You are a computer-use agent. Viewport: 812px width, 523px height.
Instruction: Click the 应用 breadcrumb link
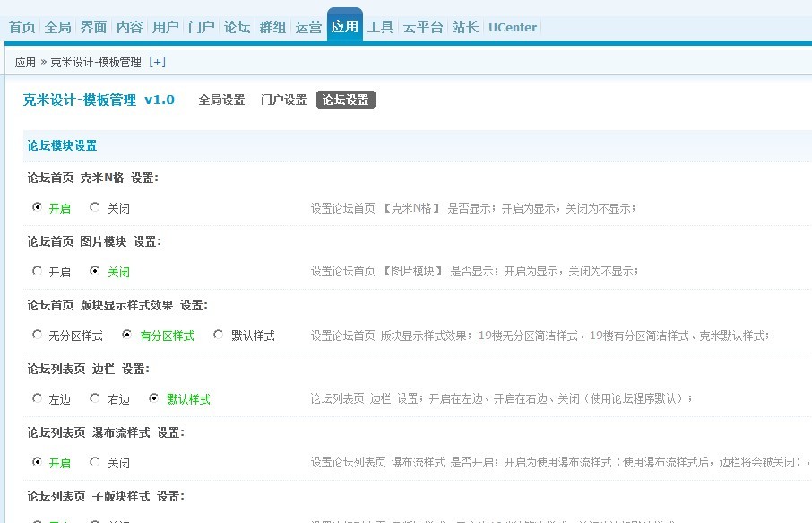tap(25, 62)
